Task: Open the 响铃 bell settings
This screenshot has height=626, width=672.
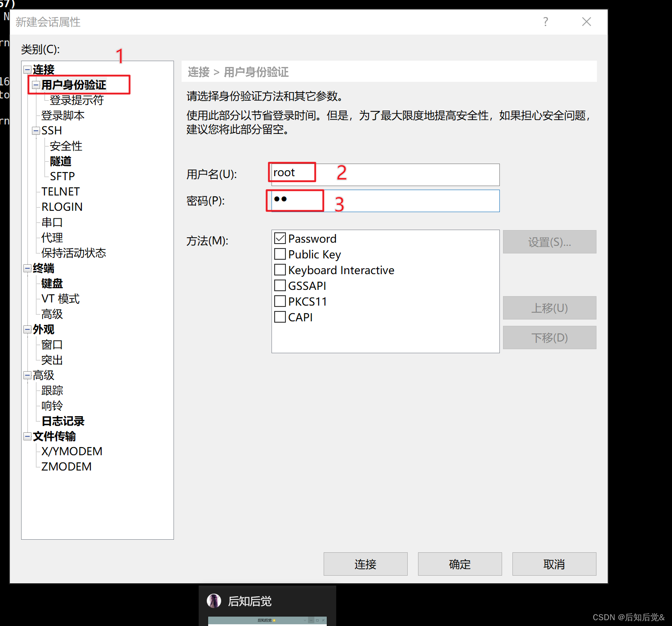Action: 52,406
